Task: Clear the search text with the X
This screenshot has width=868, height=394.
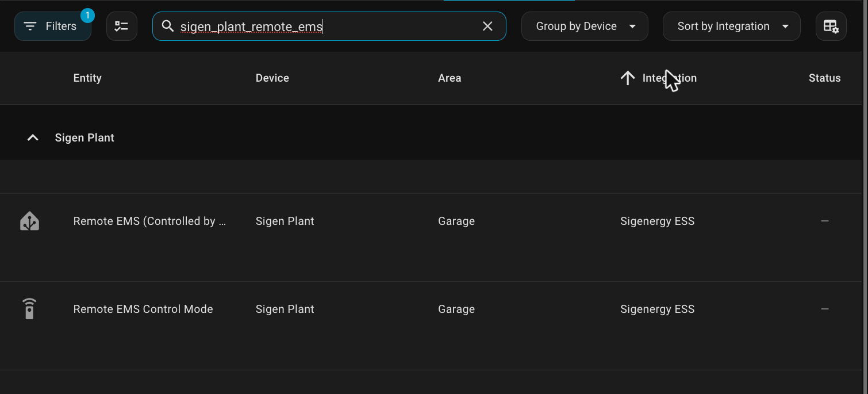Action: pyautogui.click(x=487, y=26)
